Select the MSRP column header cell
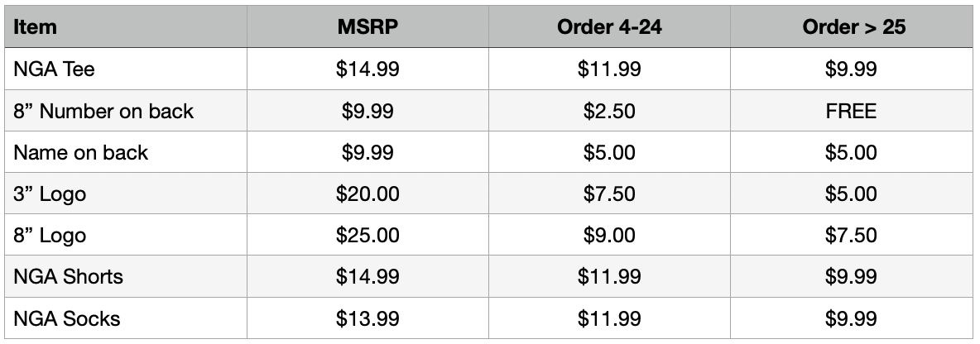Screen dimensions: 980x344 tap(367, 27)
